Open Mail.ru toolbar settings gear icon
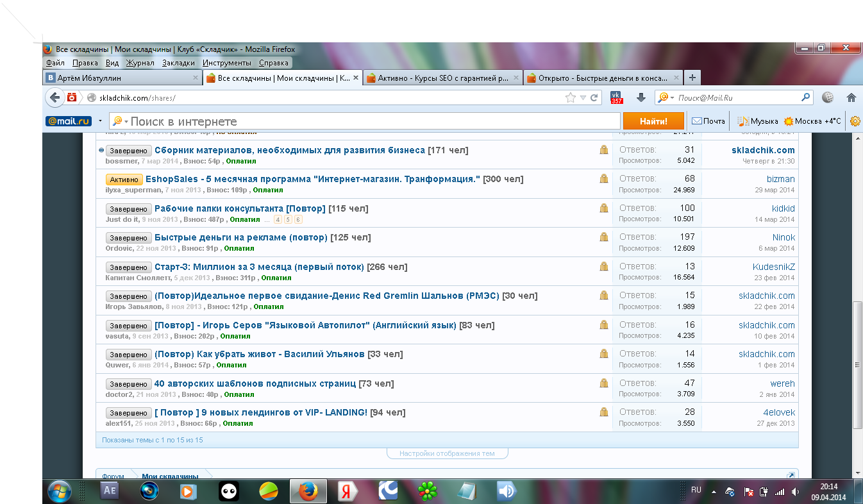 click(855, 121)
